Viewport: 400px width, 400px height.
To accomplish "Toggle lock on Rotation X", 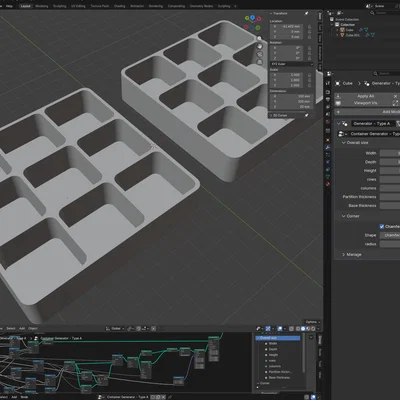I will tap(309, 48).
